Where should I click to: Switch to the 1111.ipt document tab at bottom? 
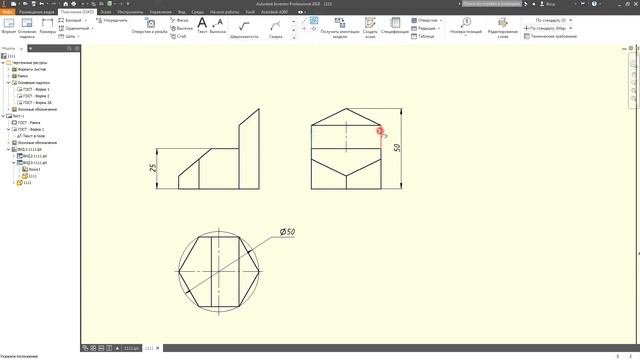131,348
